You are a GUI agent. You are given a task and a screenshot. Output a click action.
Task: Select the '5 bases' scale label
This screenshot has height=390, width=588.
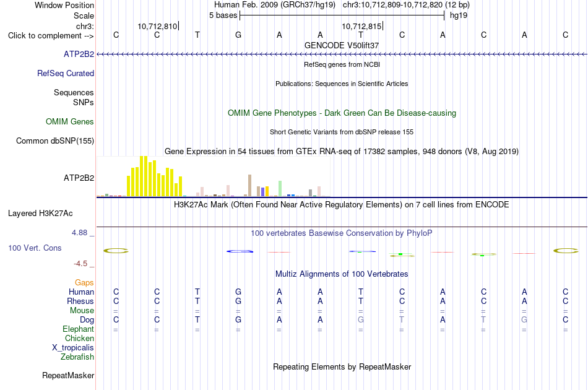coord(223,15)
